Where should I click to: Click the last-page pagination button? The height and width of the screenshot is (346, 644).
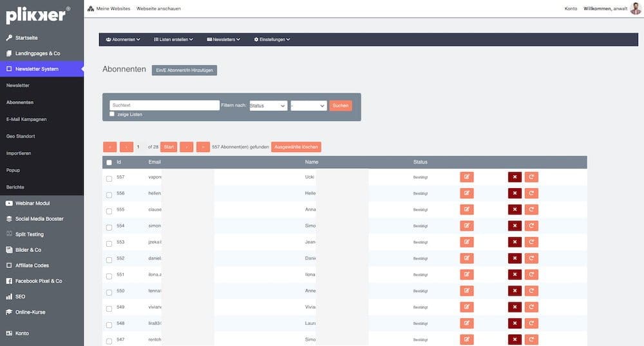pos(203,147)
